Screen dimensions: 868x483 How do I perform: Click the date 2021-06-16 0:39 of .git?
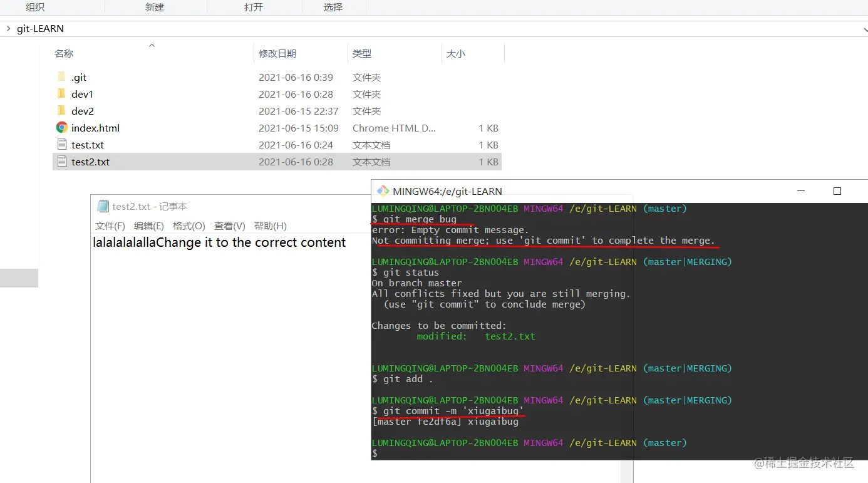(x=296, y=78)
